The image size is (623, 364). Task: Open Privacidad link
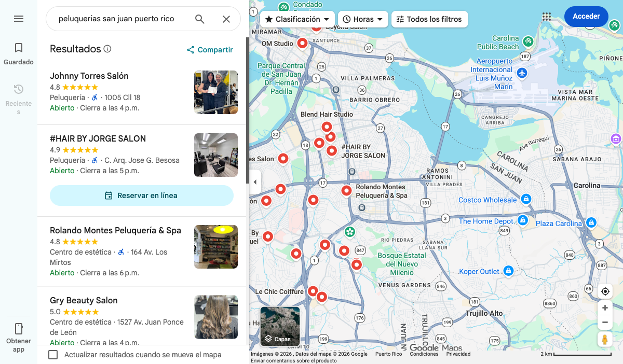(x=458, y=354)
